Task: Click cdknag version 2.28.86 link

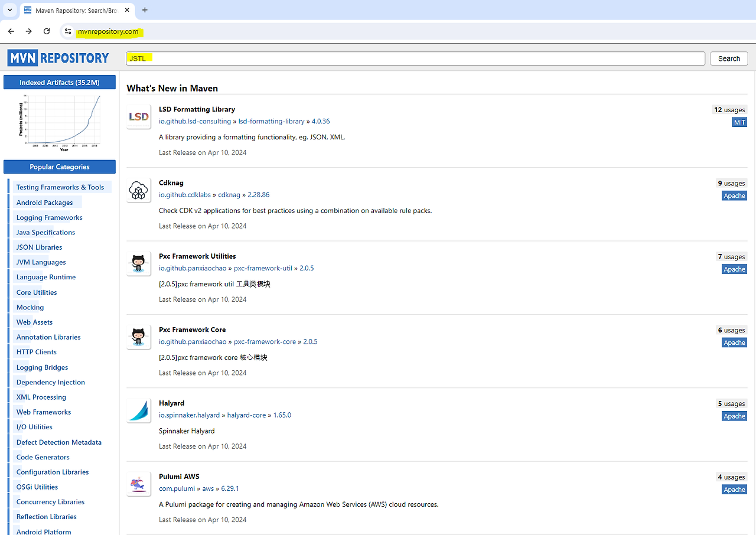Action: tap(258, 195)
